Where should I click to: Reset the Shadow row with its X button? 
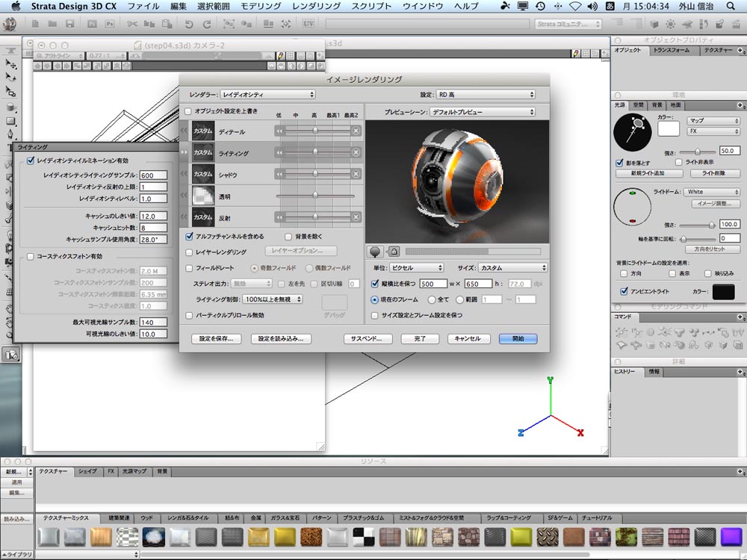(356, 174)
